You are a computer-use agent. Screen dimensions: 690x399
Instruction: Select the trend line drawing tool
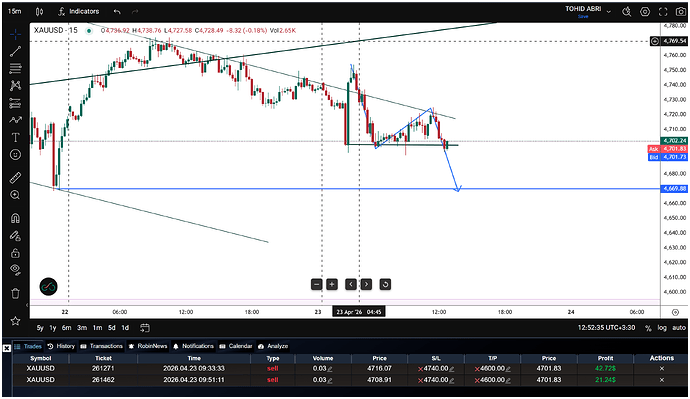15,51
